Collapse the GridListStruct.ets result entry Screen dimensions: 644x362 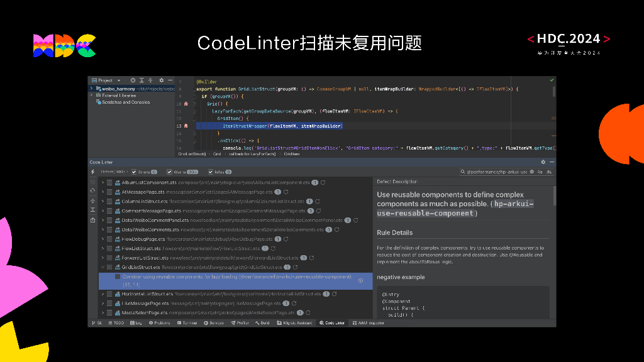(103, 266)
